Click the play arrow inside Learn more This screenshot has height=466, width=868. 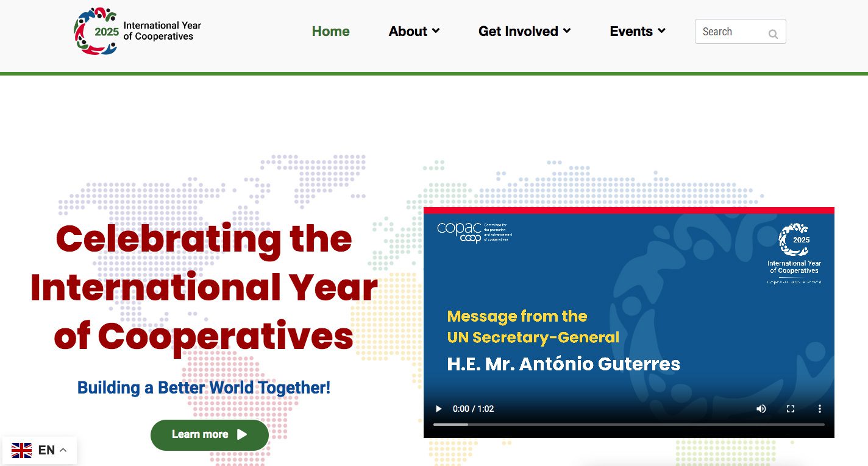click(242, 434)
